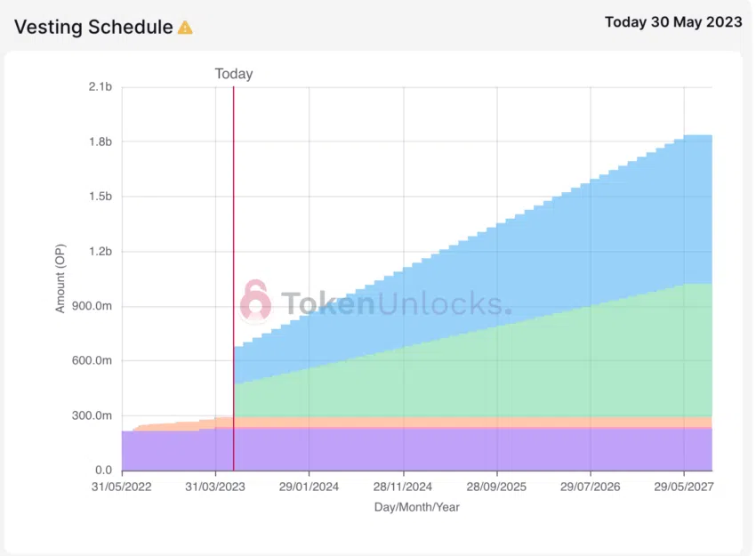Click the 29/07/2026 x-axis label

point(590,488)
